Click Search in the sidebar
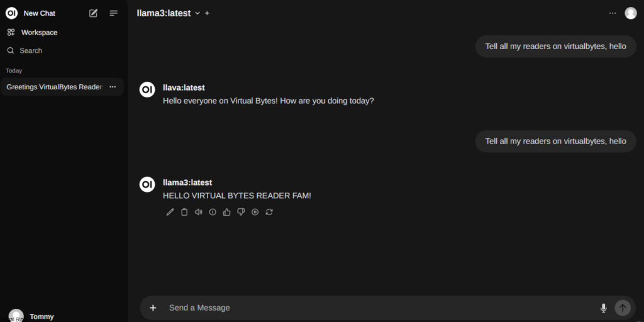 point(31,50)
